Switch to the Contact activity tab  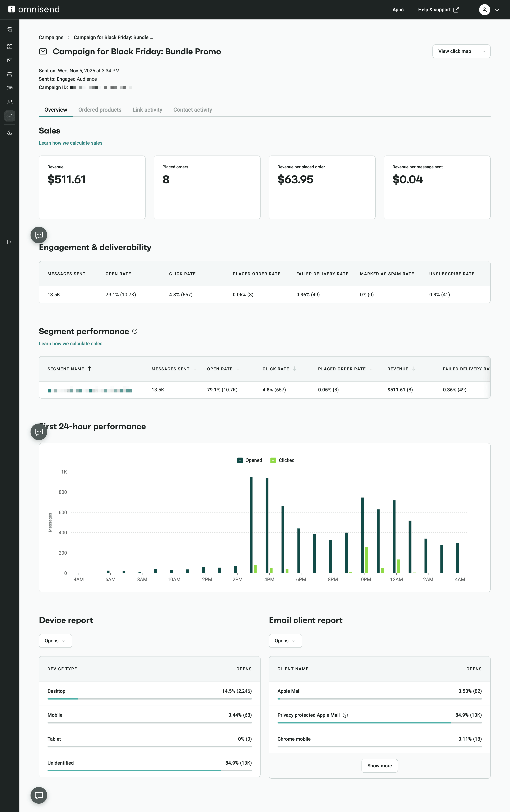(x=193, y=110)
